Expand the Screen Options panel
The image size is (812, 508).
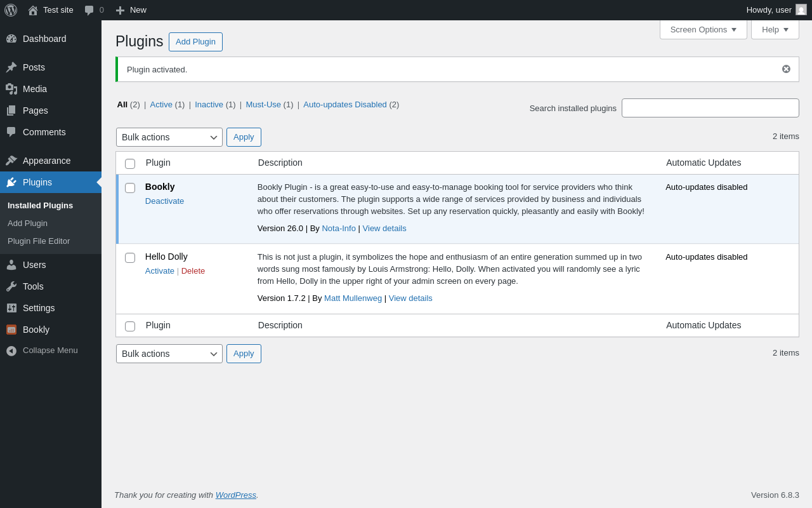[703, 29]
